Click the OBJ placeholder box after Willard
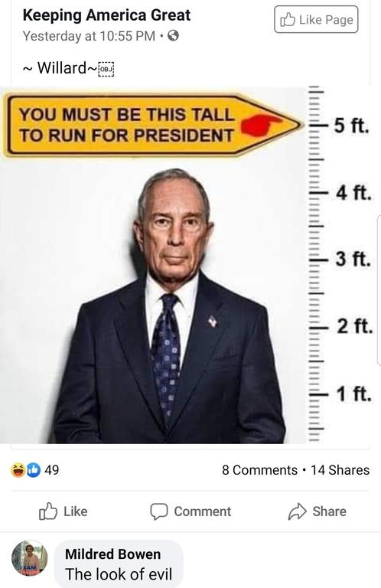This screenshot has height=588, width=381. [x=106, y=70]
